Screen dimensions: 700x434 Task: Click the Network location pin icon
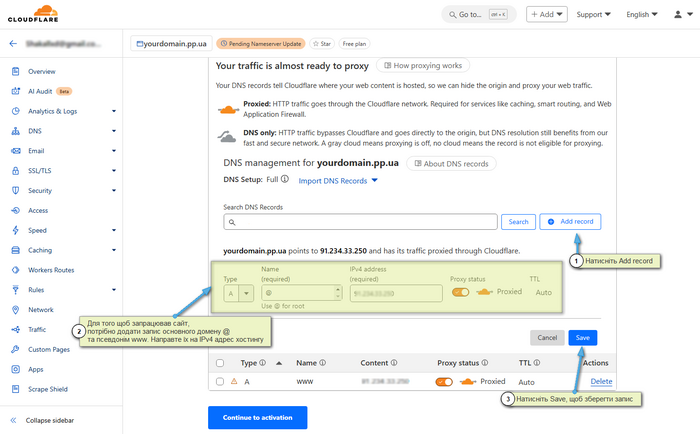[16, 309]
